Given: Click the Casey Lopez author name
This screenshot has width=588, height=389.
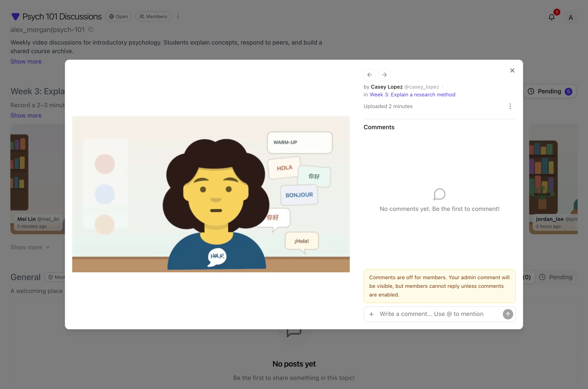Looking at the screenshot, I should [387, 87].
